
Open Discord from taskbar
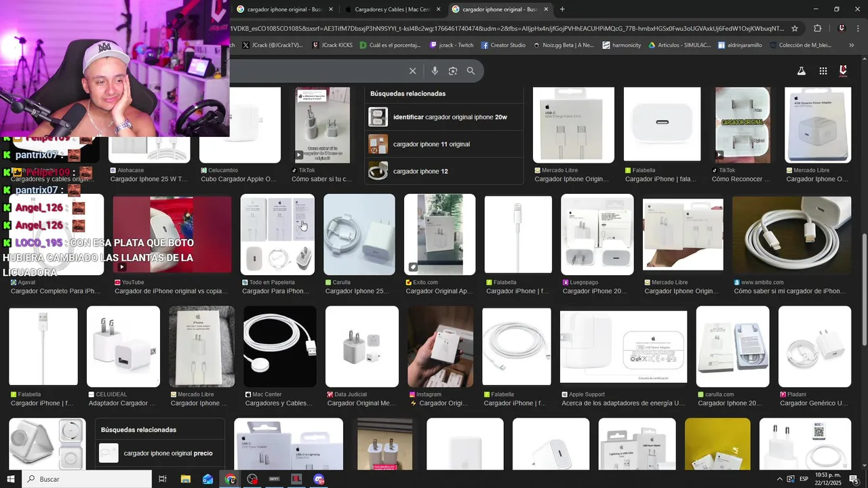pyautogui.click(x=319, y=479)
